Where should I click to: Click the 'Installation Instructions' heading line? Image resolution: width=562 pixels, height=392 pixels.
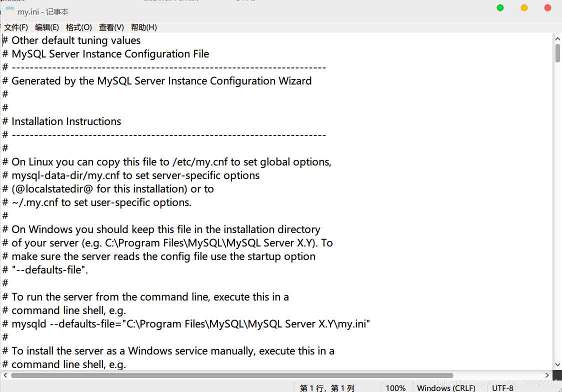61,121
